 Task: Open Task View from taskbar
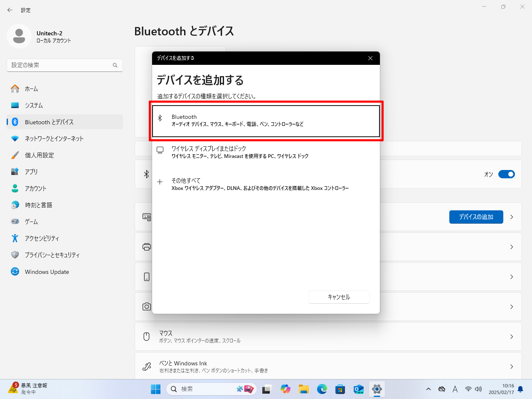click(266, 389)
